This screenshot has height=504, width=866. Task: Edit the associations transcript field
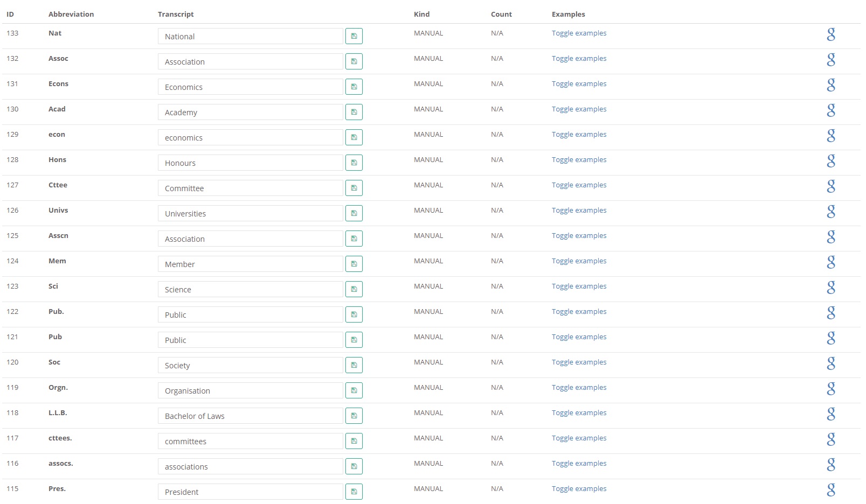click(x=251, y=466)
